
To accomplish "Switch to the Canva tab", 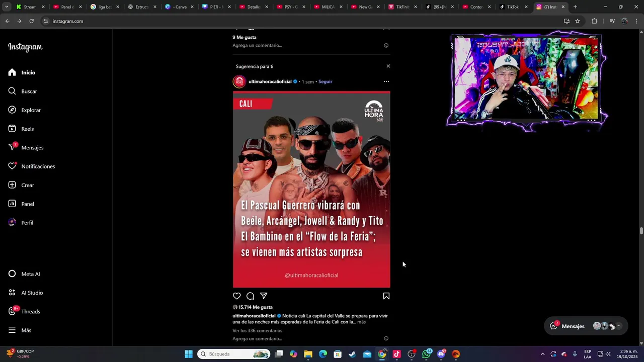I will [179, 7].
